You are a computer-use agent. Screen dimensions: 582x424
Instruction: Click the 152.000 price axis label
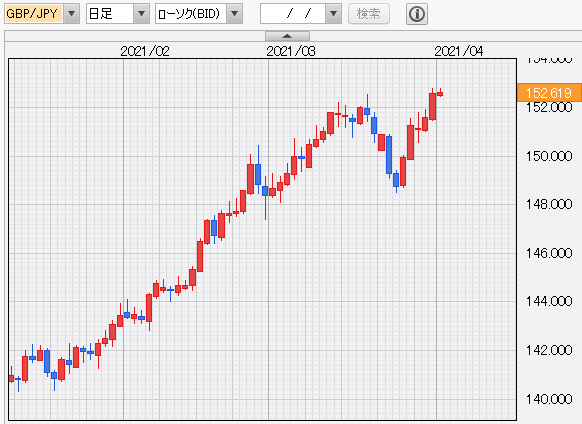tap(549, 107)
